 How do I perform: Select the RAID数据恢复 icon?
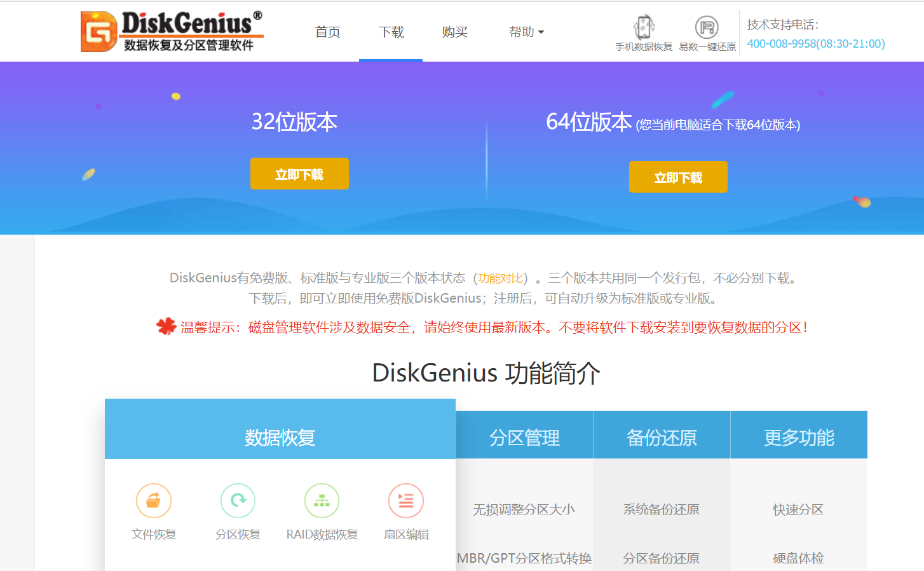322,500
